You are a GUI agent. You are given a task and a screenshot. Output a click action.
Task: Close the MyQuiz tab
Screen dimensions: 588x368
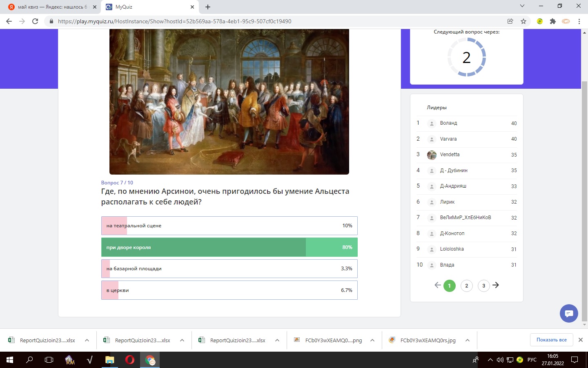pos(192,7)
